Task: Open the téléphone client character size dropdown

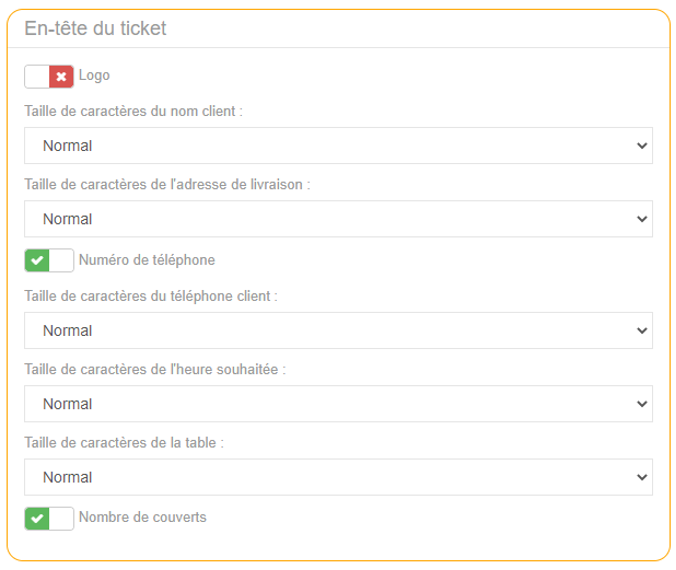Action: 338,331
